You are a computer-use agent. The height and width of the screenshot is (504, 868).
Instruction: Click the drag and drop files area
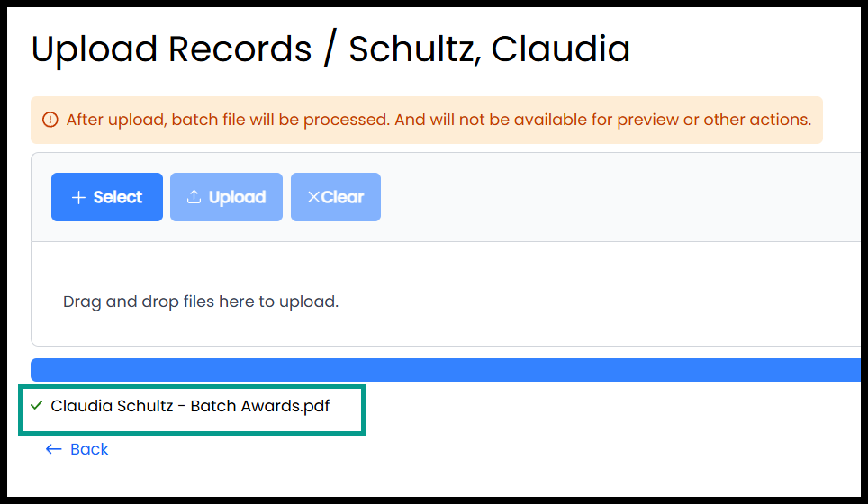click(x=446, y=293)
